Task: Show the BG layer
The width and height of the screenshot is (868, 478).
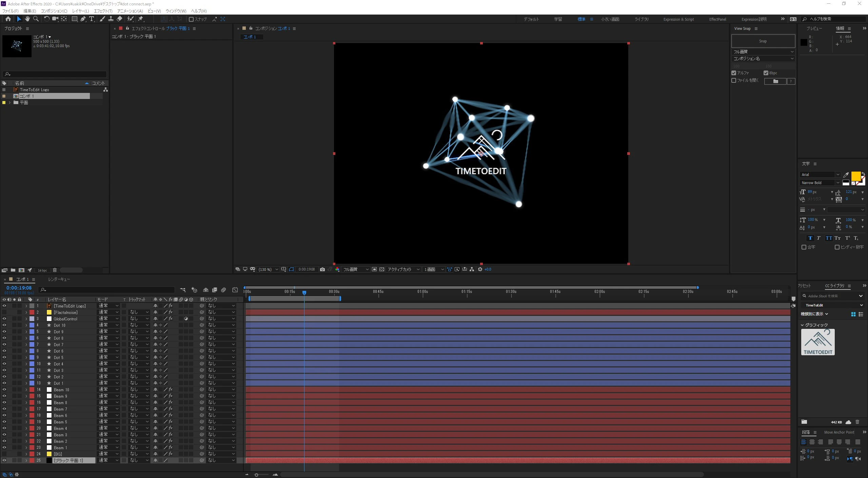Action: click(4, 454)
